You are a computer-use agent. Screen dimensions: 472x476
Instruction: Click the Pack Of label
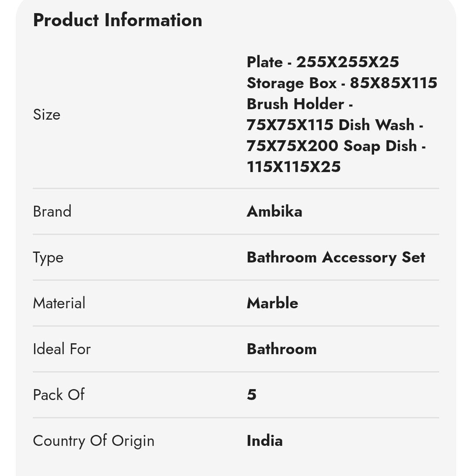tap(59, 395)
